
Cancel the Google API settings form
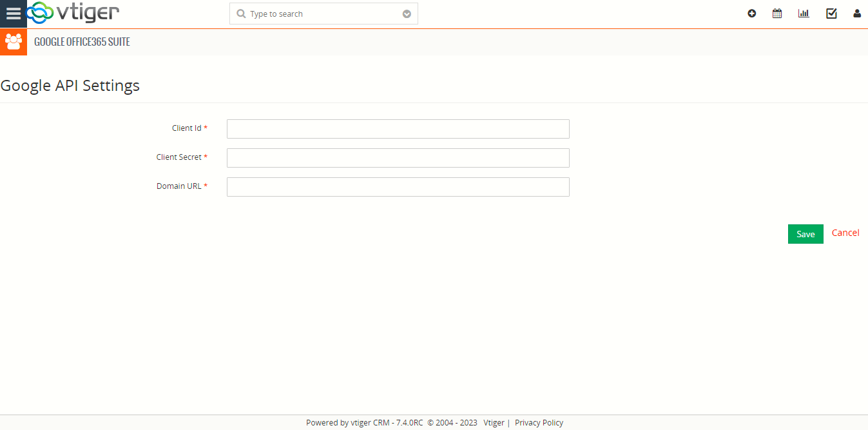point(845,233)
